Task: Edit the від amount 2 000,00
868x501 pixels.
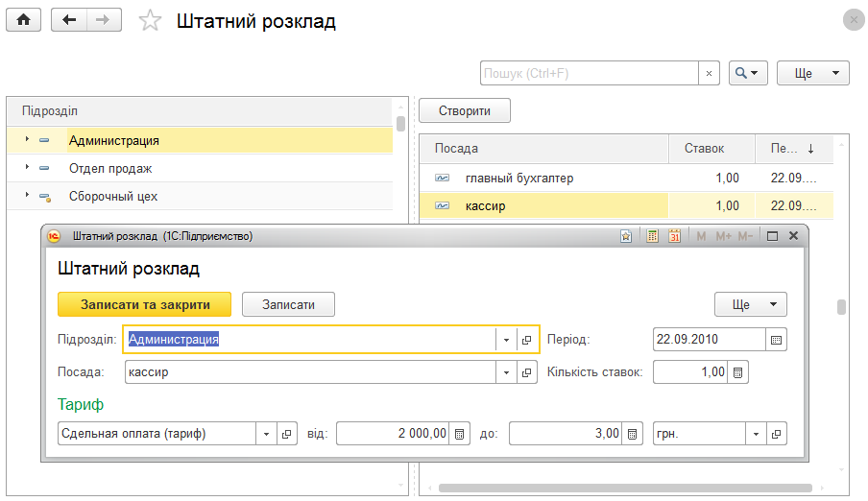Action: coord(393,434)
